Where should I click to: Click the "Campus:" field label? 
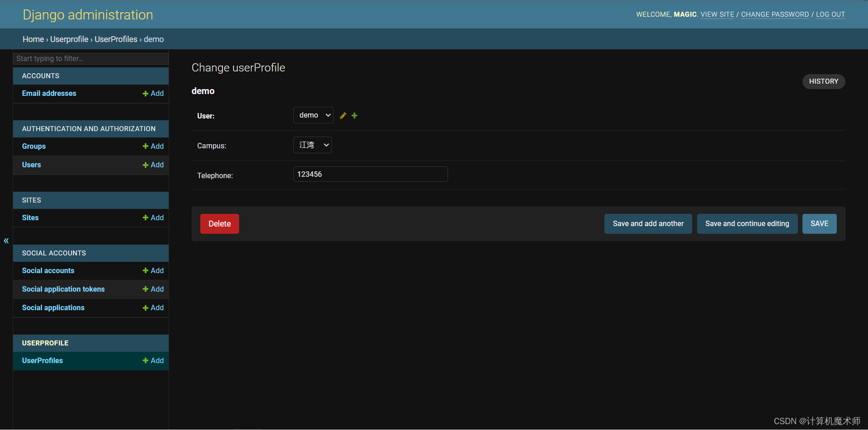[x=212, y=146]
